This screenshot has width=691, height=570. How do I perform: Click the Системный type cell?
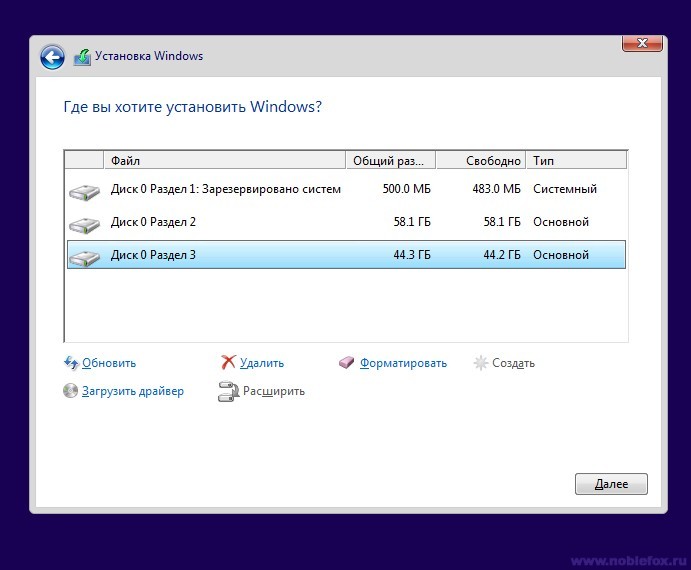point(565,189)
